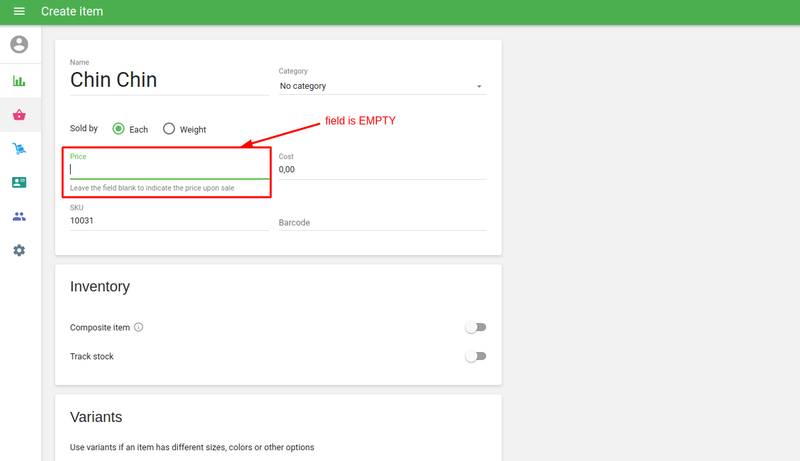Open inventory management cart icon
The height and width of the screenshot is (461, 800).
point(19,149)
